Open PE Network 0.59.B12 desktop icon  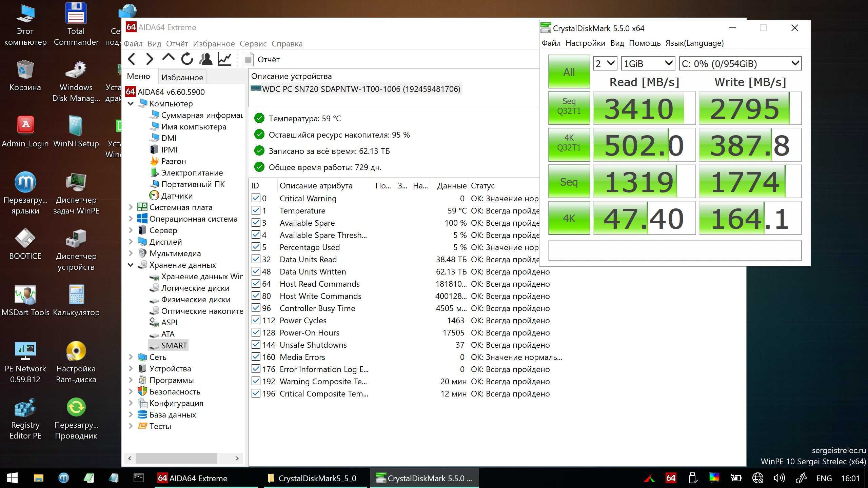click(25, 363)
